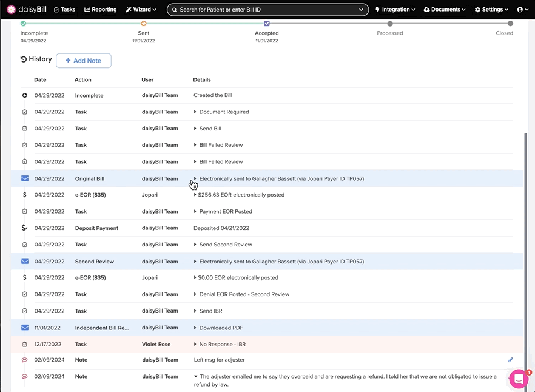Click the plus icon beside Incomplete row
The height and width of the screenshot is (392, 535).
click(25, 96)
